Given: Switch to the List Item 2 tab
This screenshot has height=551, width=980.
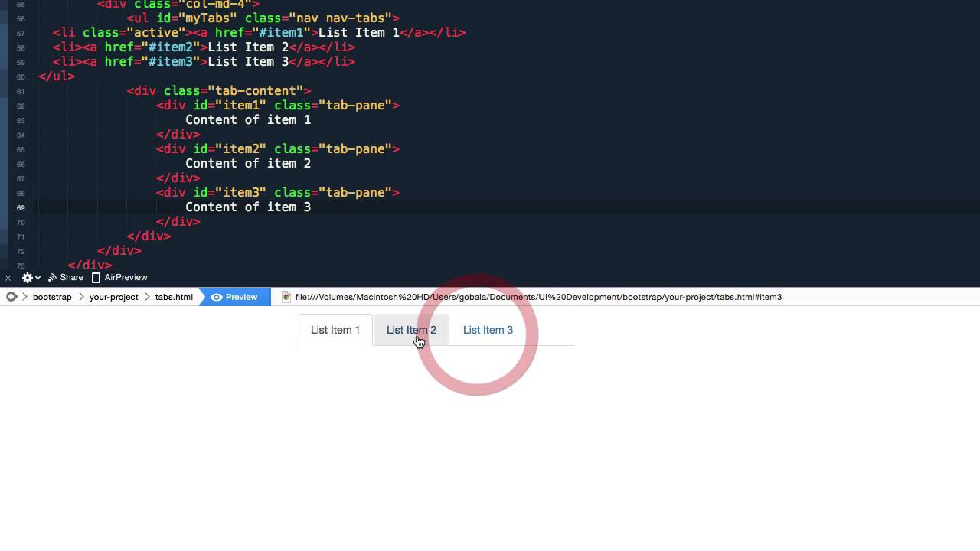Looking at the screenshot, I should point(411,330).
